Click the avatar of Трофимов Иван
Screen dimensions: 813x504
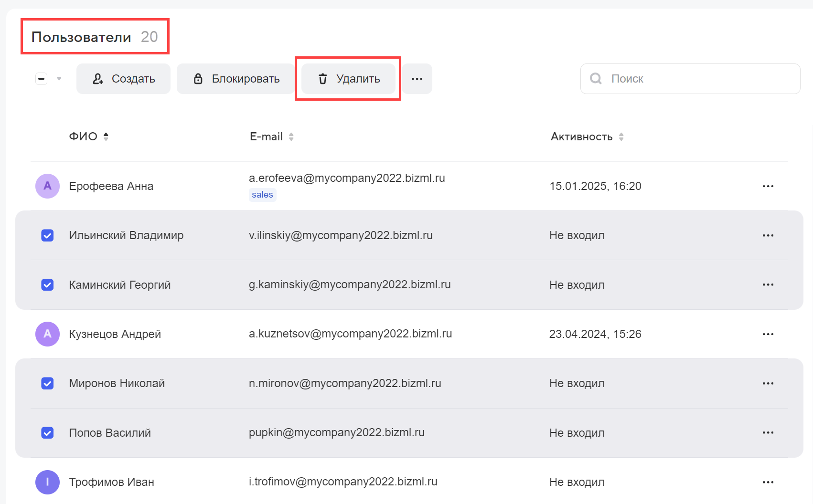[47, 482]
